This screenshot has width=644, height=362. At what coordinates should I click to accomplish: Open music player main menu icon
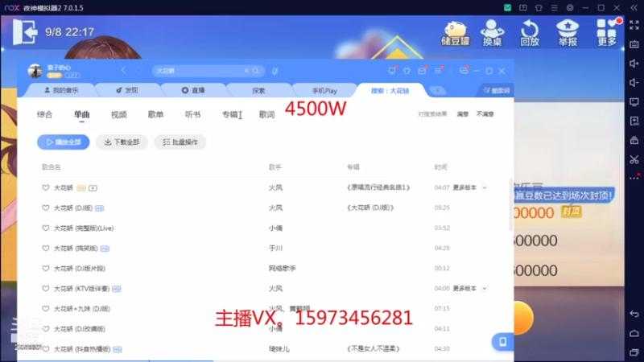(x=438, y=71)
